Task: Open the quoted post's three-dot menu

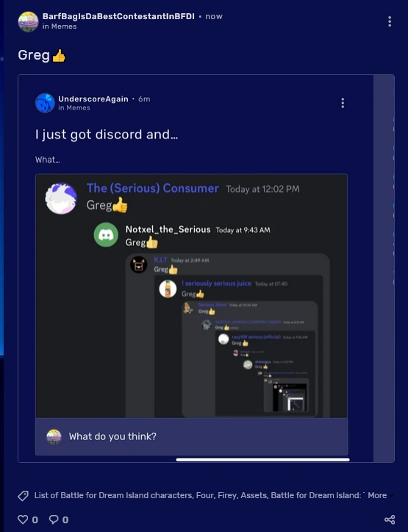Action: (343, 103)
